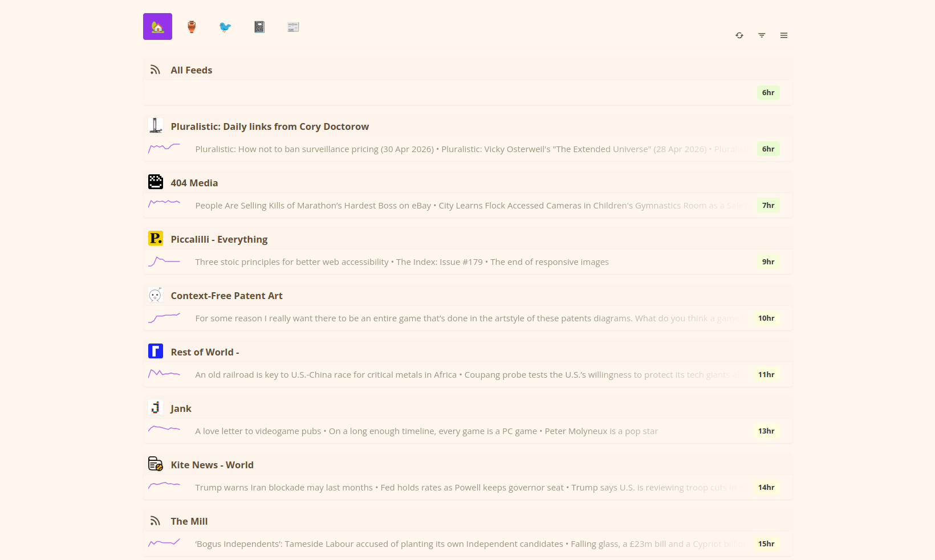This screenshot has height=560, width=935.
Task: Click 'How not to ban surveillance pricing' headline
Action: [x=314, y=149]
